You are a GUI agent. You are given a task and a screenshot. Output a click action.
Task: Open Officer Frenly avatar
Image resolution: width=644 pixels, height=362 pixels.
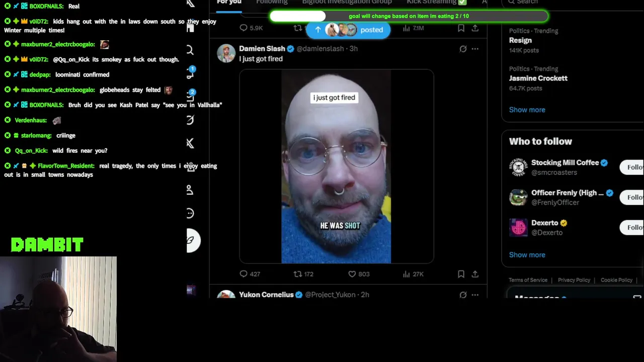point(518,198)
